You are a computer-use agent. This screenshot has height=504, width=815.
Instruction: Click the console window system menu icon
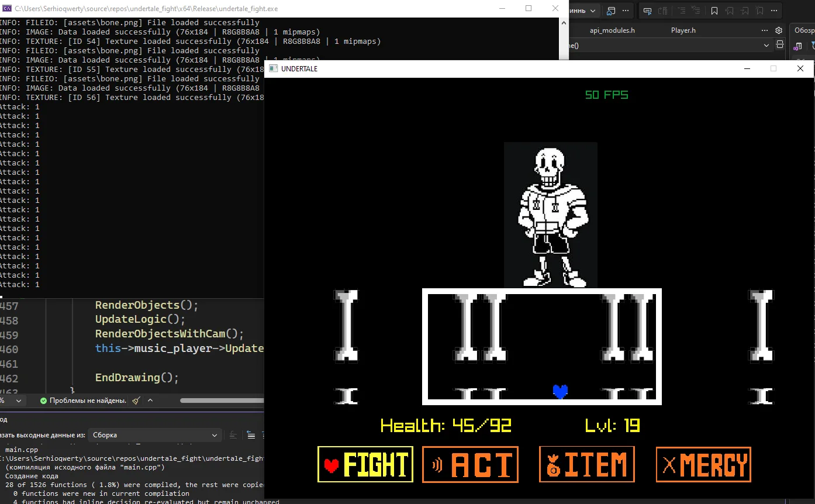click(7, 9)
